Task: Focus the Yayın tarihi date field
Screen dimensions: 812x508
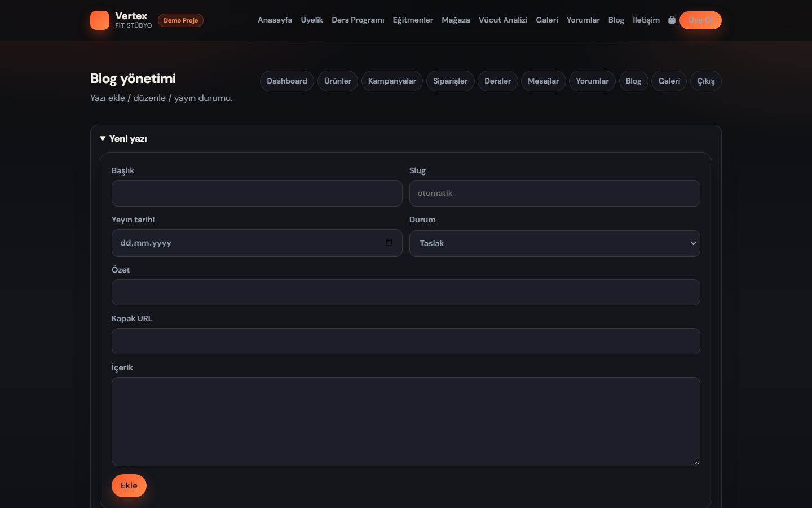Action: point(257,243)
